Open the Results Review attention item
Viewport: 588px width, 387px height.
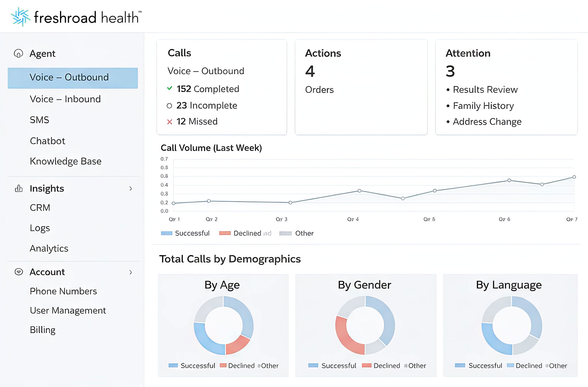pyautogui.click(x=485, y=89)
